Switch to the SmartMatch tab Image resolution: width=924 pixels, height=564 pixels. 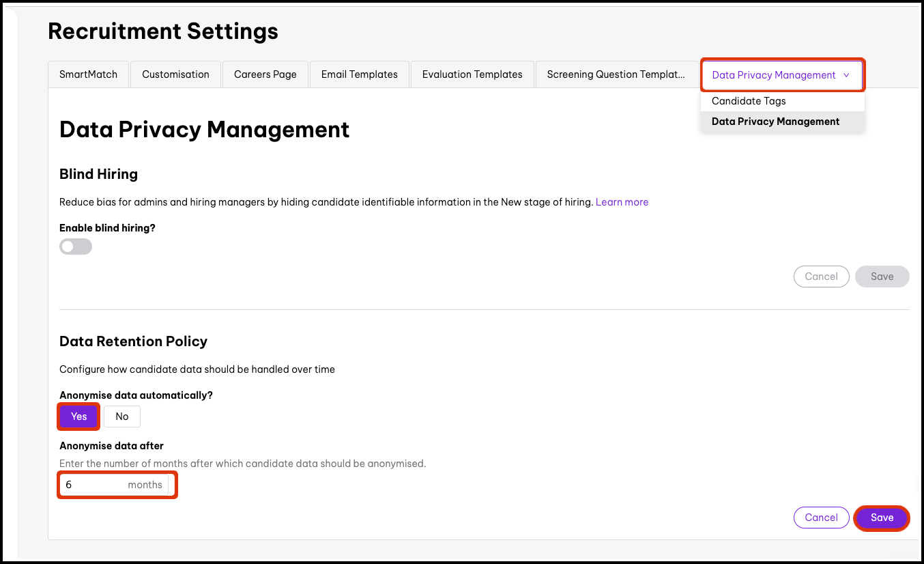pyautogui.click(x=88, y=74)
